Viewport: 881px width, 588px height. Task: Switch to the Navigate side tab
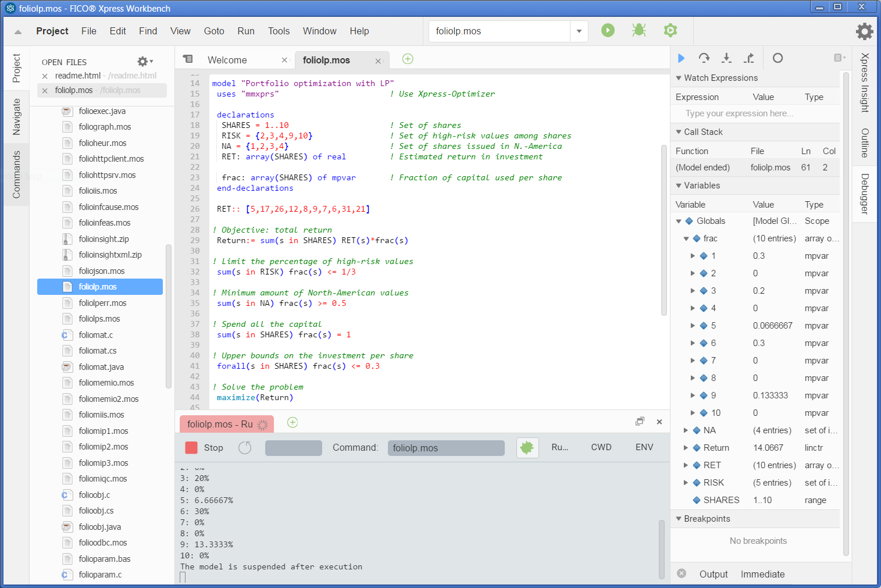click(x=16, y=117)
